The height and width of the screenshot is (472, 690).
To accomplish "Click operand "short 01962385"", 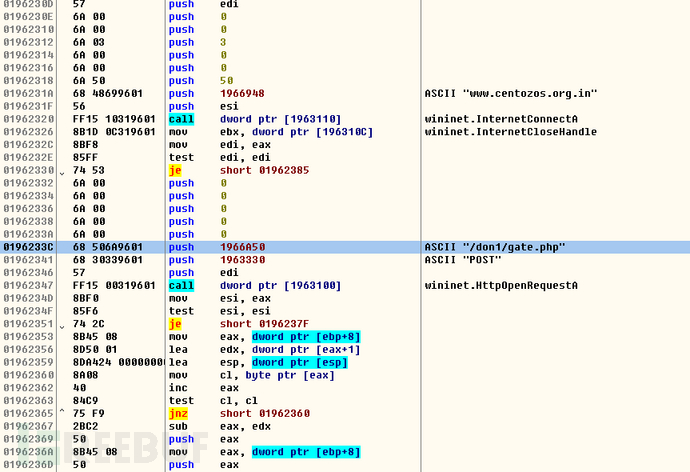I will tap(264, 170).
